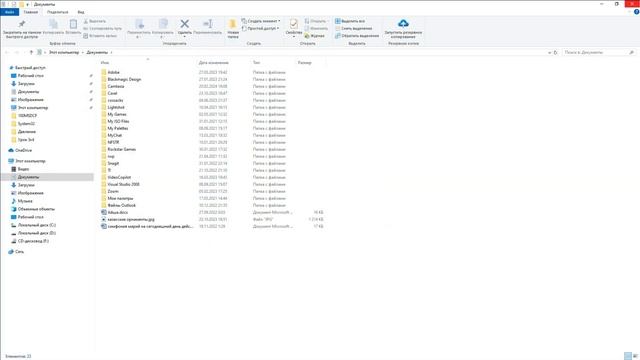This screenshot has height=360, width=640.
Task: Click Обратить выделение (Invert selection) in the ribbon
Action: coord(357,36)
